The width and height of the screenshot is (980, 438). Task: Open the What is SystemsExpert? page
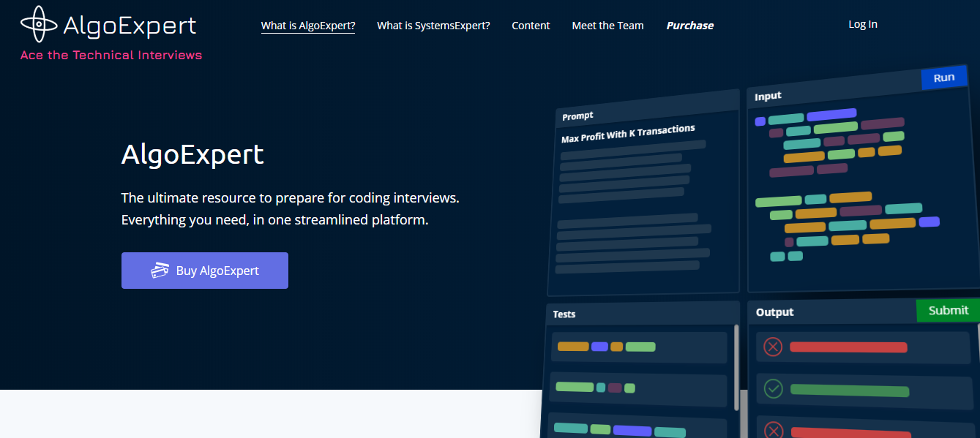click(x=433, y=26)
